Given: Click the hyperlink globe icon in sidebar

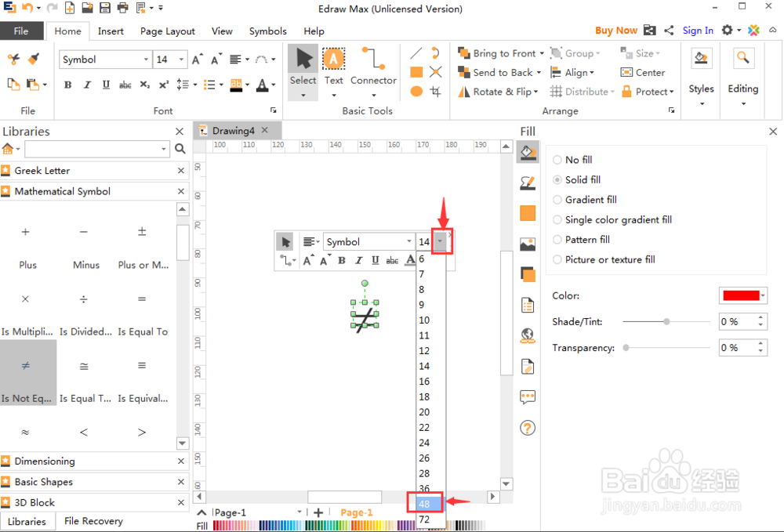Looking at the screenshot, I should [x=528, y=335].
